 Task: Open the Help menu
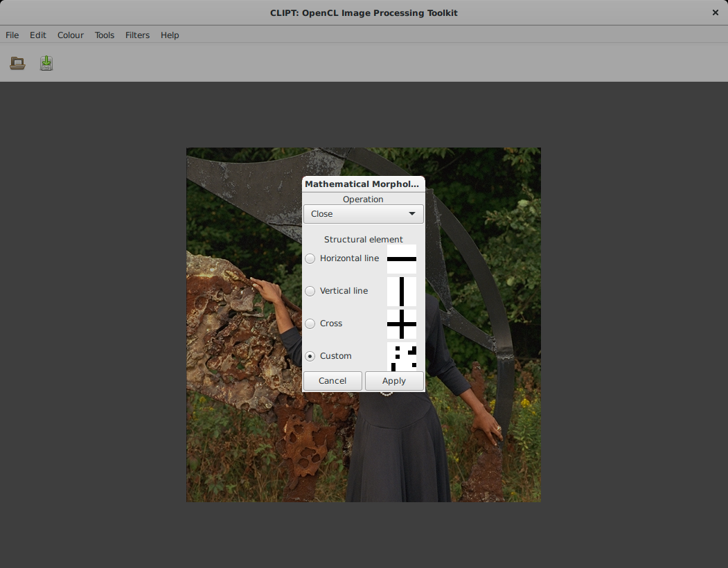170,35
